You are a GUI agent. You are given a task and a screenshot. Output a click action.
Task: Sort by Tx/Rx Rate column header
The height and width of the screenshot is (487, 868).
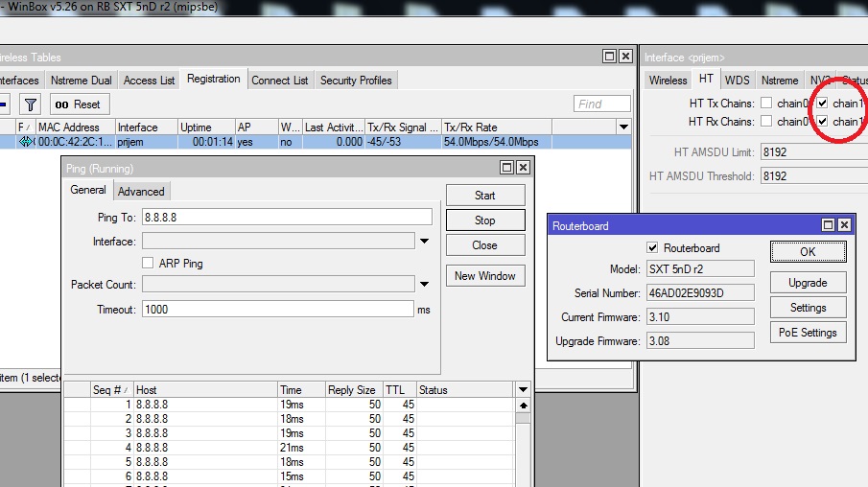497,128
